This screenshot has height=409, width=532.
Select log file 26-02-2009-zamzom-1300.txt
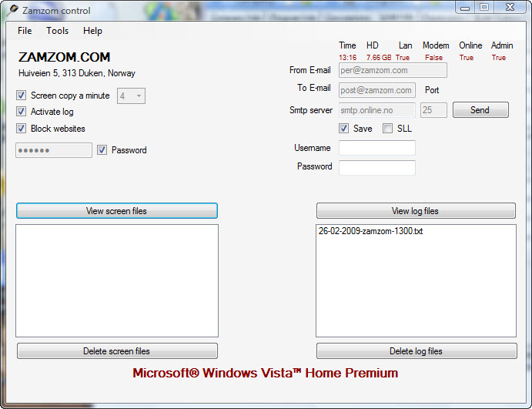click(370, 231)
